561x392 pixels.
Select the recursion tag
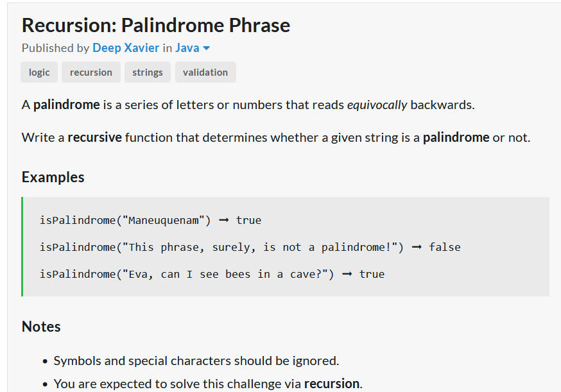pyautogui.click(x=91, y=72)
